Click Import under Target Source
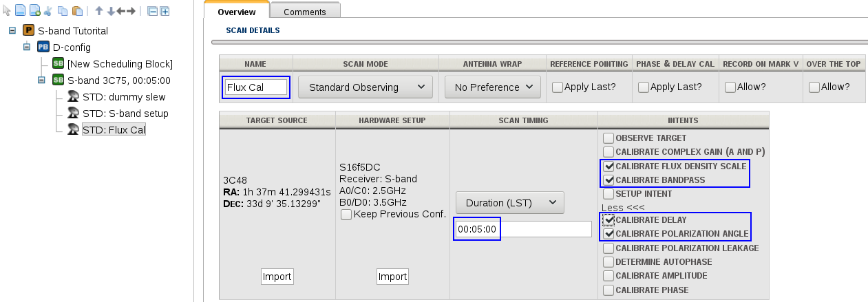The image size is (868, 302). click(277, 277)
